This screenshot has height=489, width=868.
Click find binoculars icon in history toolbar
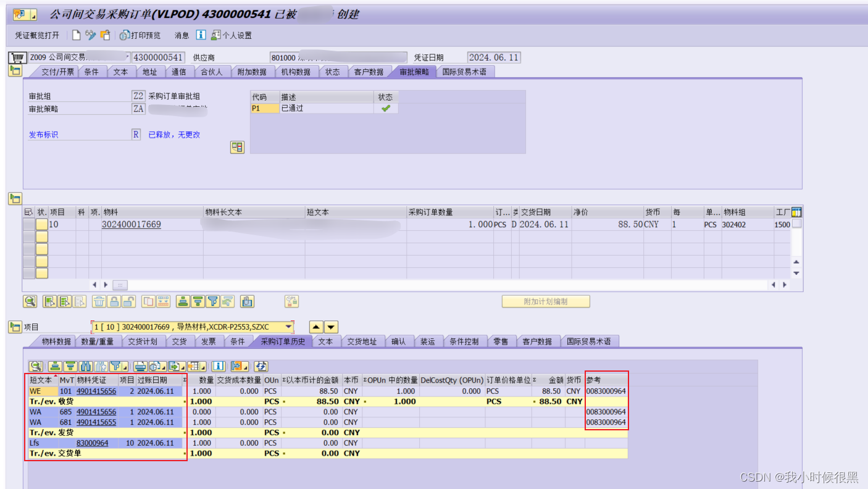[x=86, y=366]
